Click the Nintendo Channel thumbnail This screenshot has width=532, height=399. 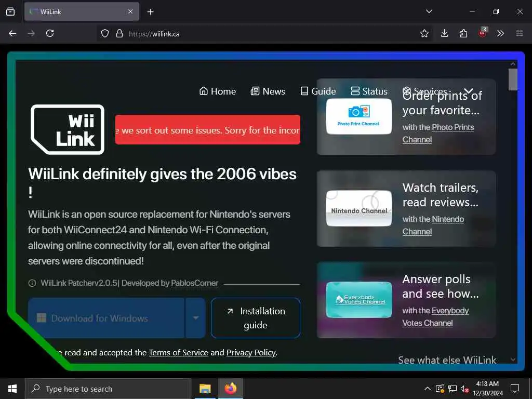[x=359, y=208]
